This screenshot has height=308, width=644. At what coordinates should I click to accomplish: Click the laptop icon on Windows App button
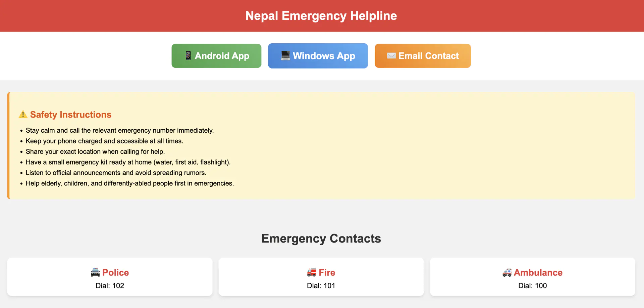click(x=285, y=55)
